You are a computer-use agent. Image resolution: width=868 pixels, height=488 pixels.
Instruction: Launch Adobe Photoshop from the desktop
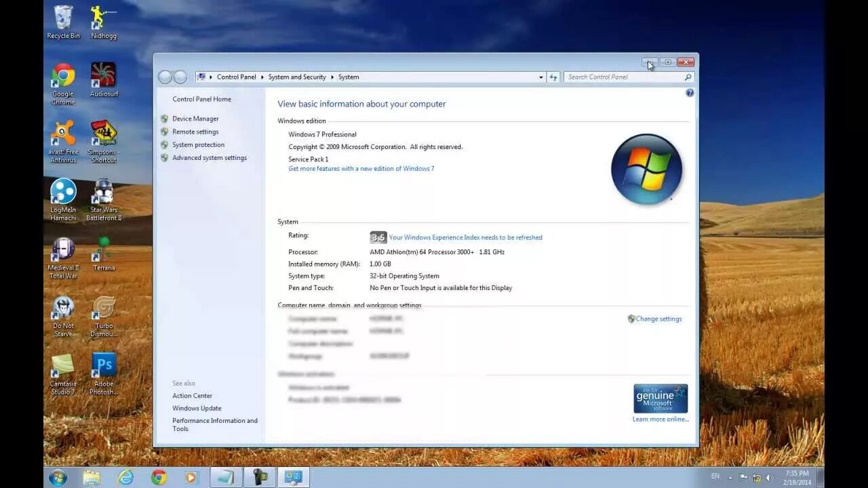pyautogui.click(x=104, y=374)
